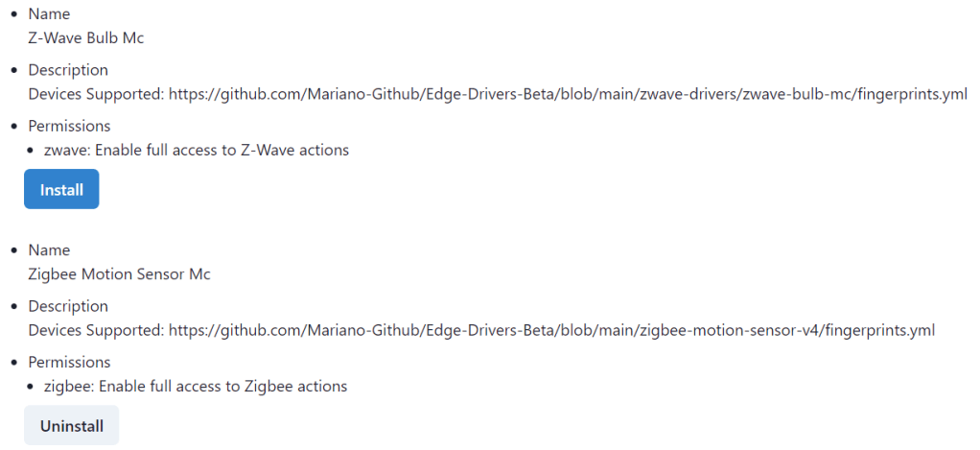This screenshot has width=980, height=450.
Task: Select the zigbee full access permission text
Action: pos(196,386)
